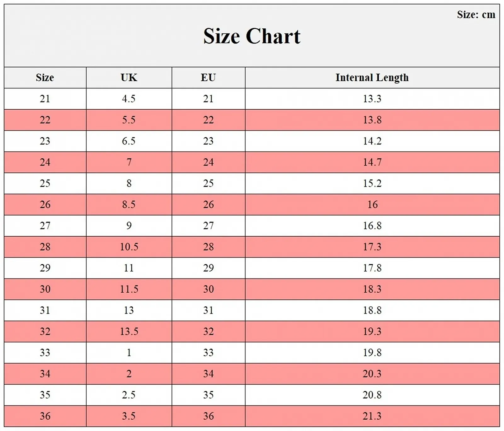Select the UK 11.5 cell
504x431 pixels.
point(129,289)
